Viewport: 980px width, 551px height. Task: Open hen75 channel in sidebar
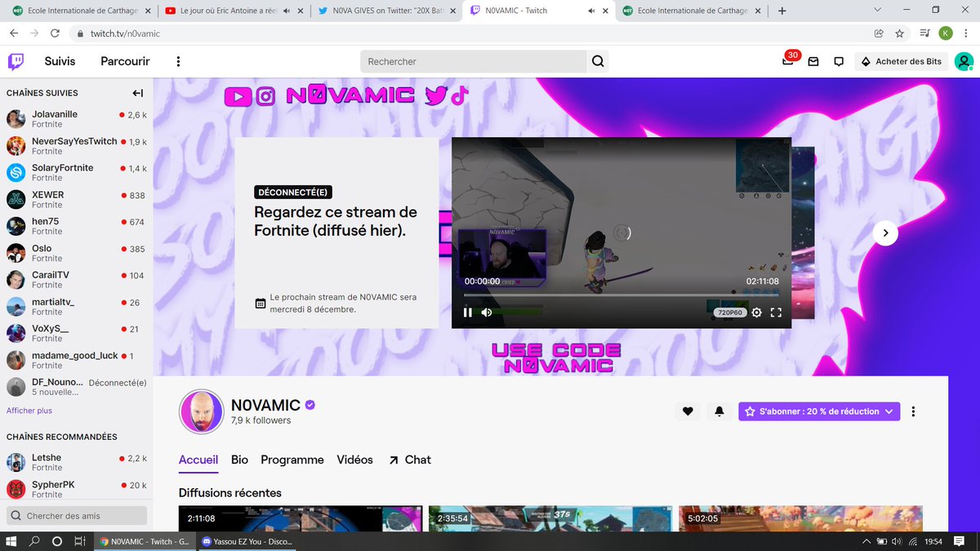pos(76,226)
